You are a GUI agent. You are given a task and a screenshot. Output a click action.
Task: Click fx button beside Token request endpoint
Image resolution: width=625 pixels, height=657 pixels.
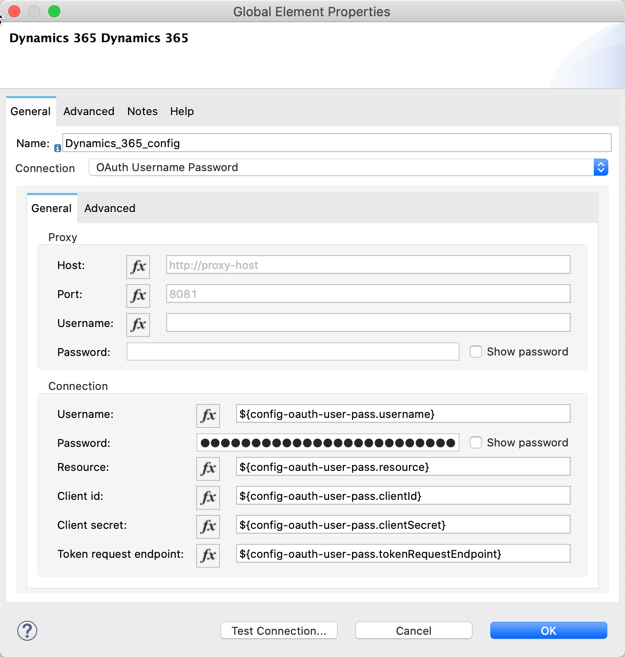208,555
